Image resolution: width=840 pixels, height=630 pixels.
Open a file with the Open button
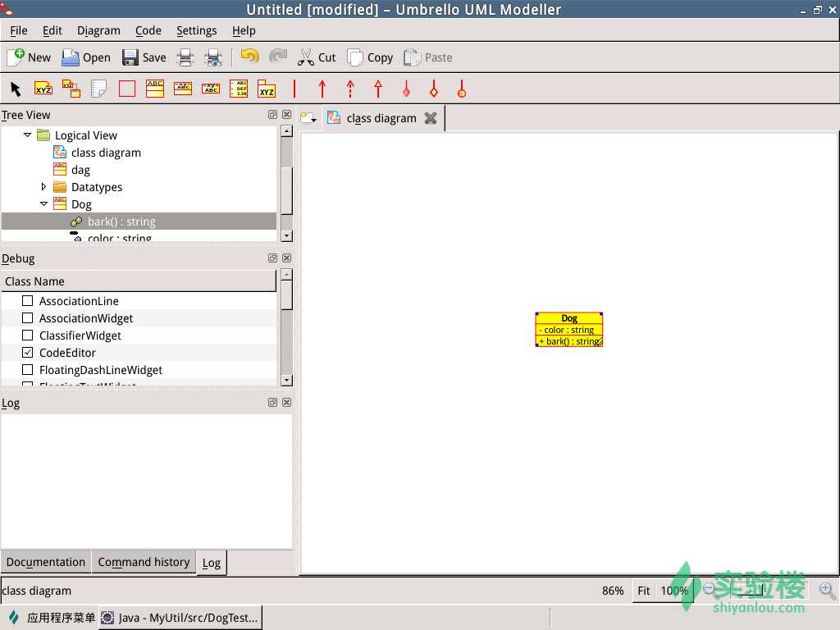pos(85,57)
